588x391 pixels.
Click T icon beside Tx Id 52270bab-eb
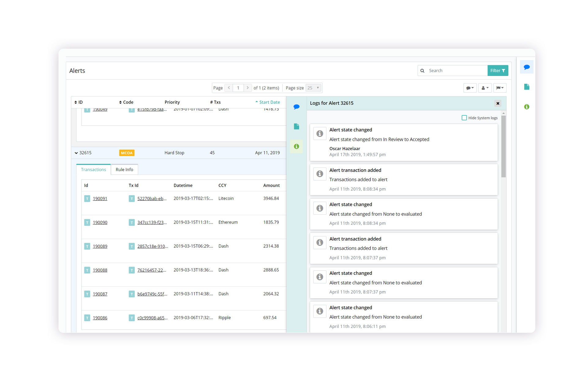[x=131, y=199]
